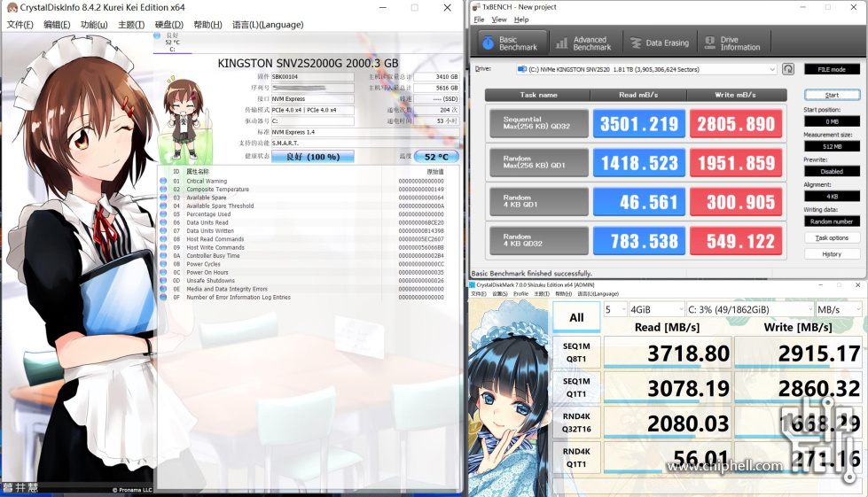The height and width of the screenshot is (497, 868).
Task: Click status dot for Host Read Commands row
Action: [163, 239]
